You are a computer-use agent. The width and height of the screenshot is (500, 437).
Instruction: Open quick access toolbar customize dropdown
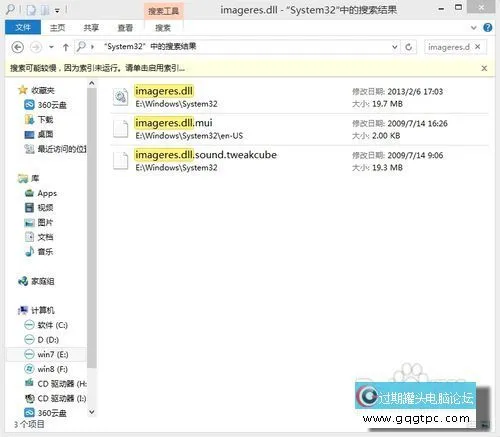(x=57, y=11)
